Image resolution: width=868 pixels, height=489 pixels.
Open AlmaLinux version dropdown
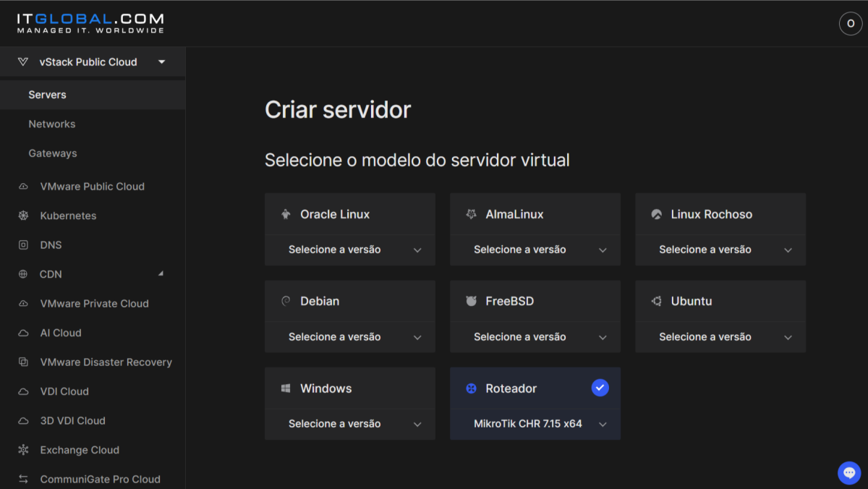535,250
